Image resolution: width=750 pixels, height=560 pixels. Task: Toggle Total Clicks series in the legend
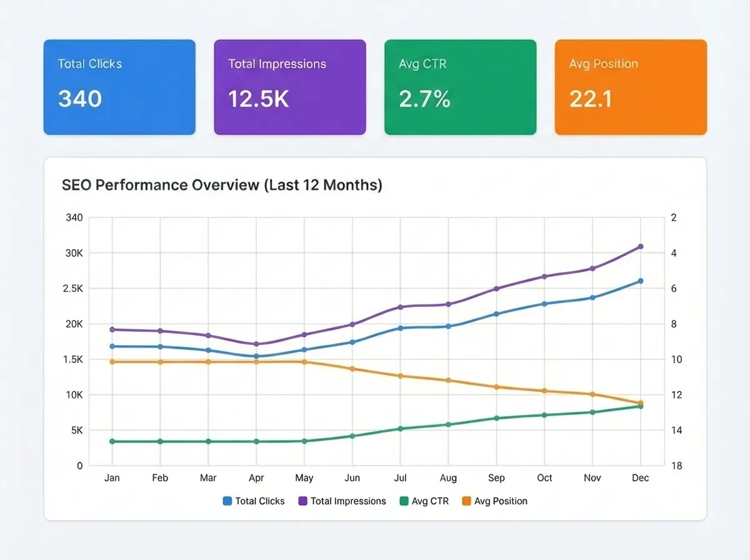[x=254, y=501]
